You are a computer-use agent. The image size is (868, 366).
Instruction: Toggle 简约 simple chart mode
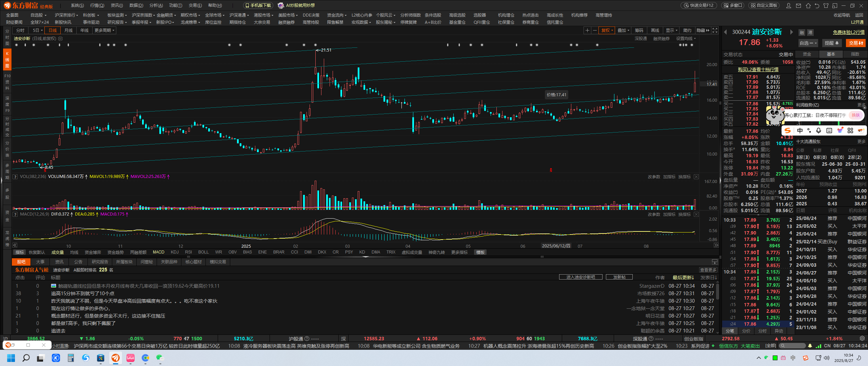687,30
